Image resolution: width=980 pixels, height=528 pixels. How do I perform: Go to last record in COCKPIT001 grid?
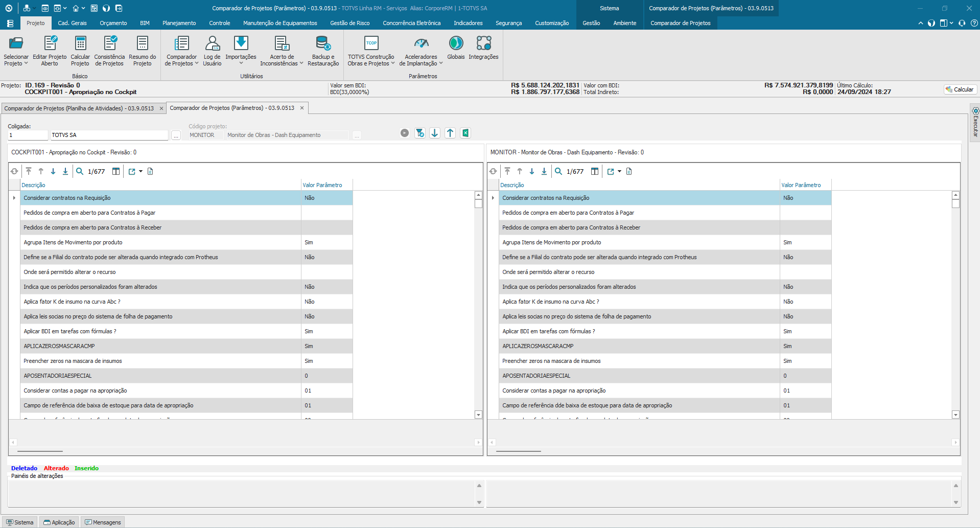(65, 171)
